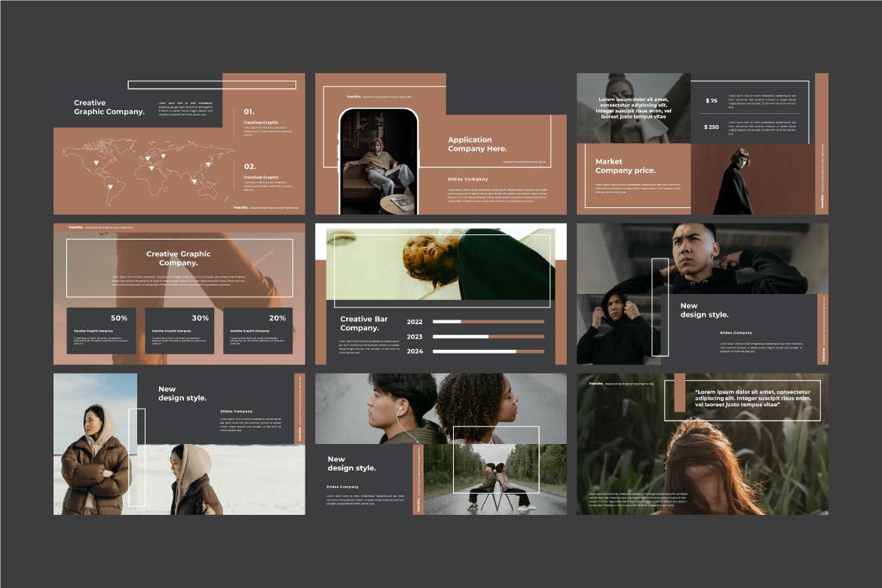Click the South America map marker
This screenshot has width=882, height=588.
coord(110,186)
